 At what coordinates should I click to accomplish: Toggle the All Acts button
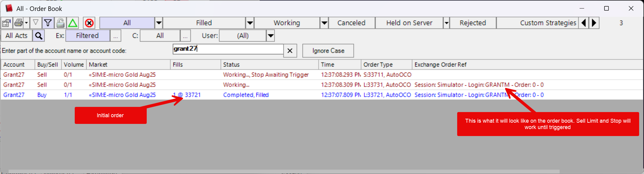tap(16, 36)
